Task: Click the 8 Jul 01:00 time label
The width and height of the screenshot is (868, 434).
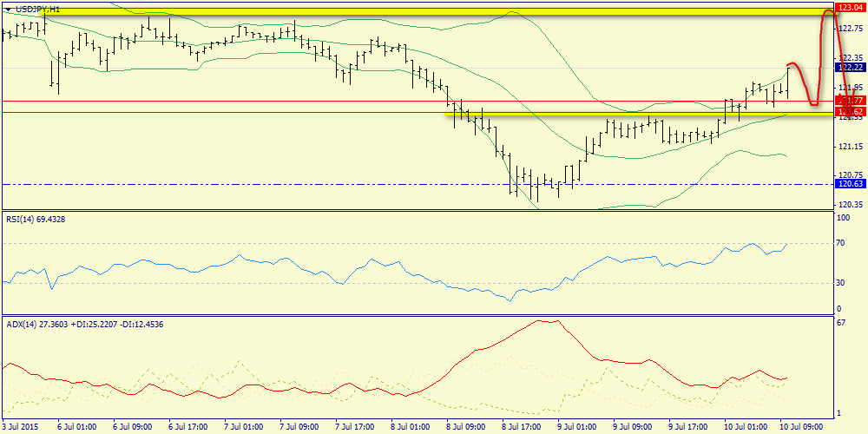Action: click(x=411, y=427)
